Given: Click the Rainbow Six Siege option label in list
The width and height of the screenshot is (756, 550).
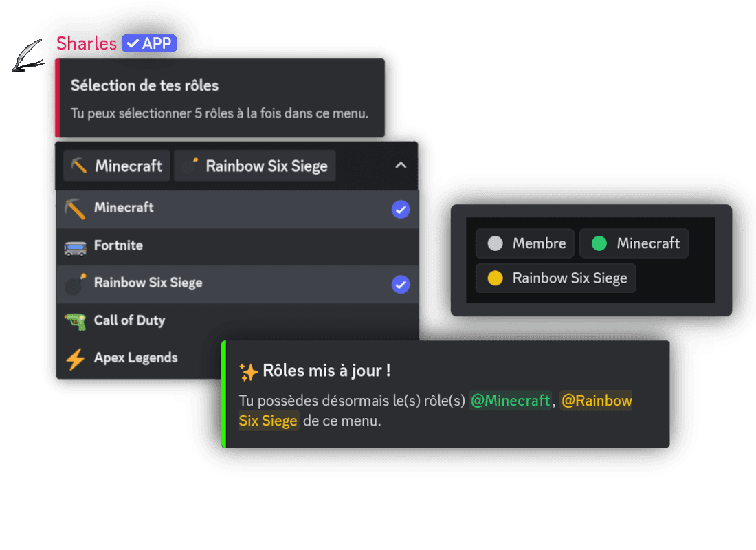Looking at the screenshot, I should [x=148, y=283].
